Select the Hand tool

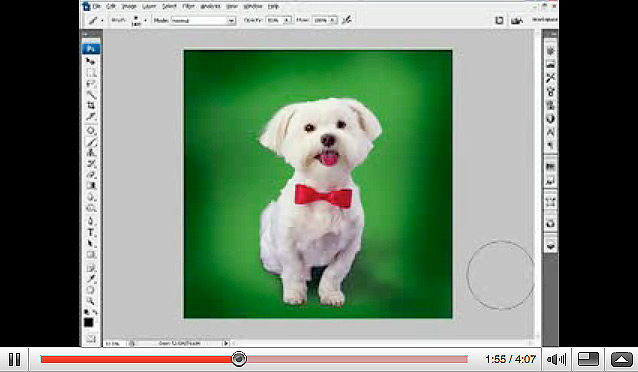91,290
